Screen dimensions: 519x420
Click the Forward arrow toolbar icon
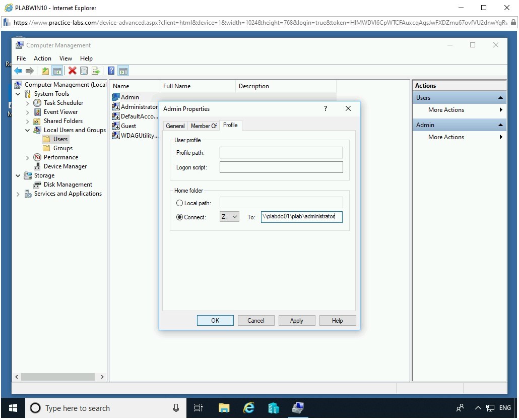pyautogui.click(x=30, y=71)
